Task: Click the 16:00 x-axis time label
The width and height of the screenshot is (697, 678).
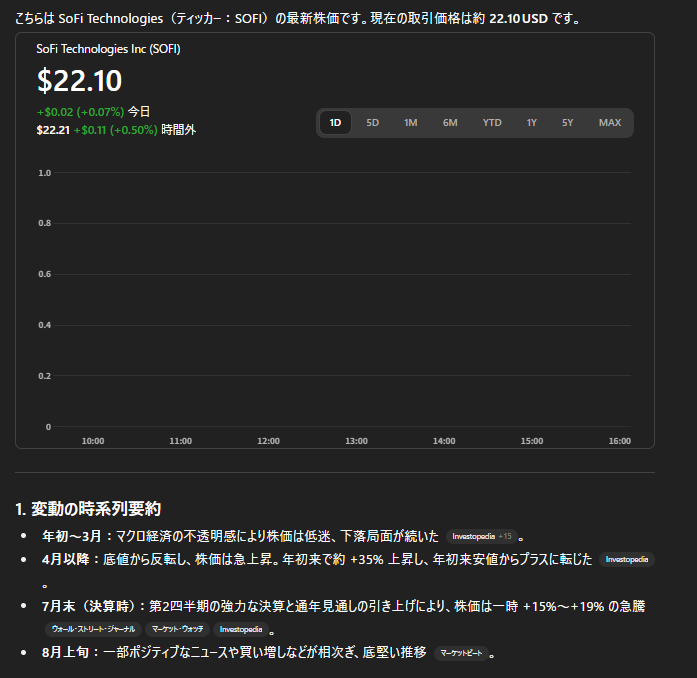Action: pos(620,441)
